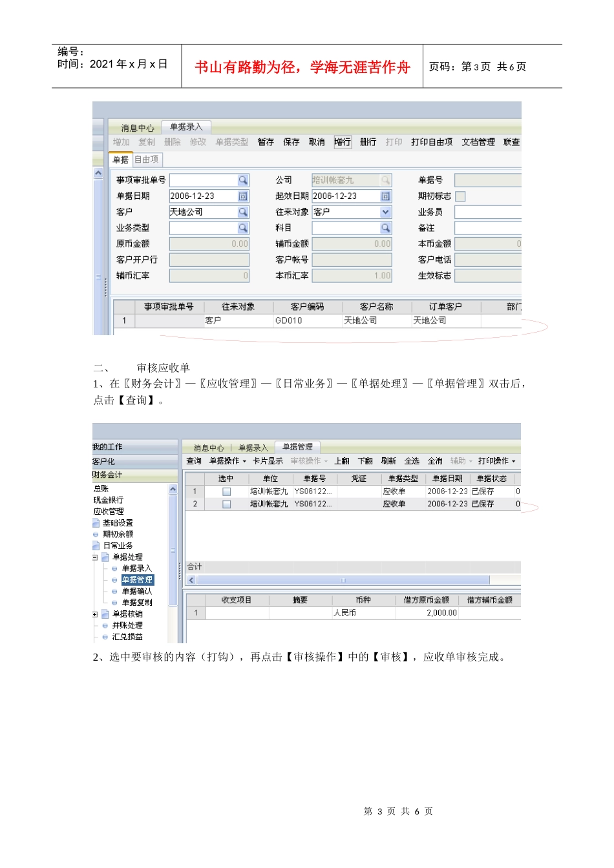Click lookup icon for 事项审批单号 field

[243, 180]
